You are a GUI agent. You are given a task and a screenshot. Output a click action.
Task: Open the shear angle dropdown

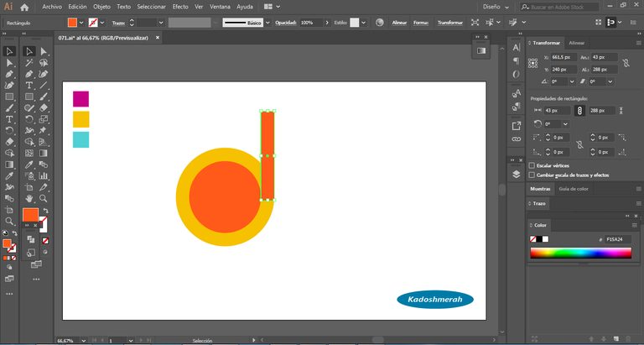tap(610, 81)
